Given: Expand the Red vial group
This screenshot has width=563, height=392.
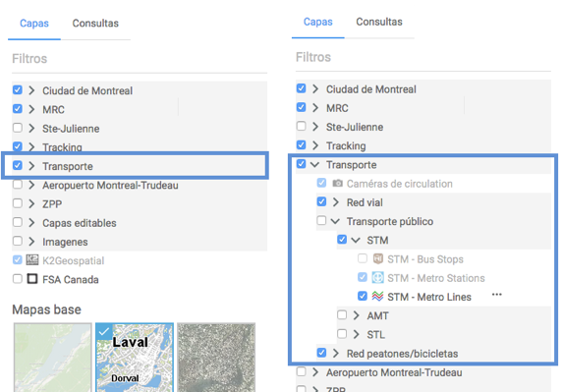Looking at the screenshot, I should (x=336, y=202).
